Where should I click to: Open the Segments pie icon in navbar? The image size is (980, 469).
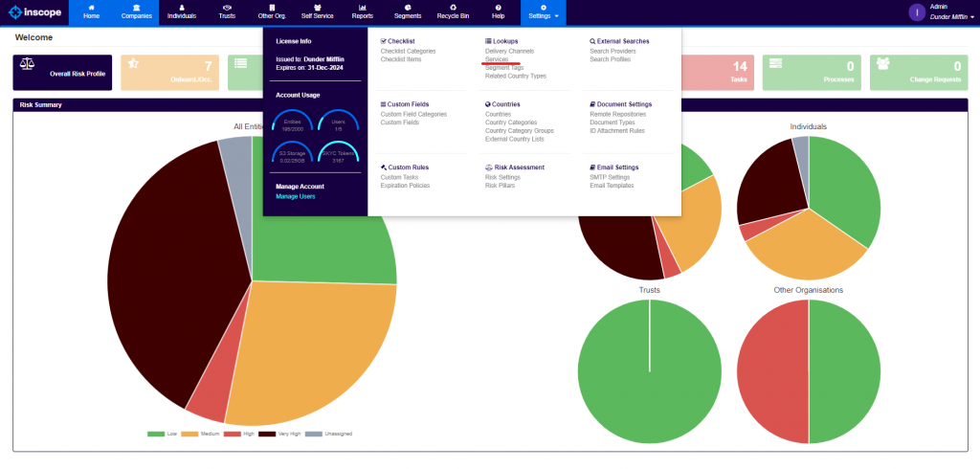[408, 8]
